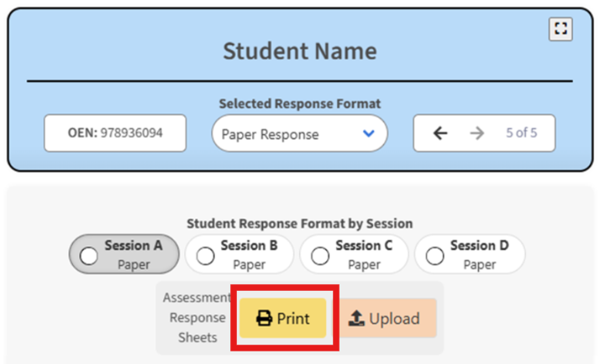Open the Paper Response dropdown
Image resolution: width=611 pixels, height=364 pixels.
pos(300,134)
